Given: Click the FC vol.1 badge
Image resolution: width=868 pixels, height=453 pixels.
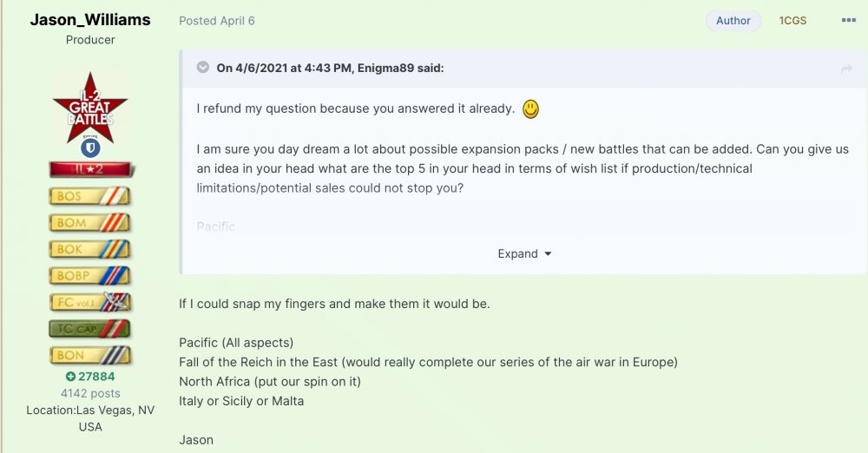Looking at the screenshot, I should pyautogui.click(x=90, y=302).
